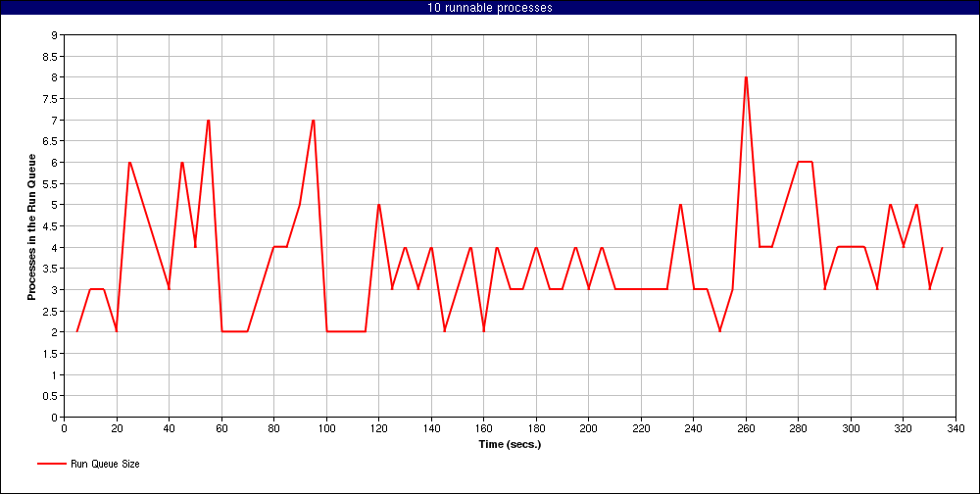Click the peak of 5 at 235 seconds
Viewport: 980px width, 494px height.
680,205
